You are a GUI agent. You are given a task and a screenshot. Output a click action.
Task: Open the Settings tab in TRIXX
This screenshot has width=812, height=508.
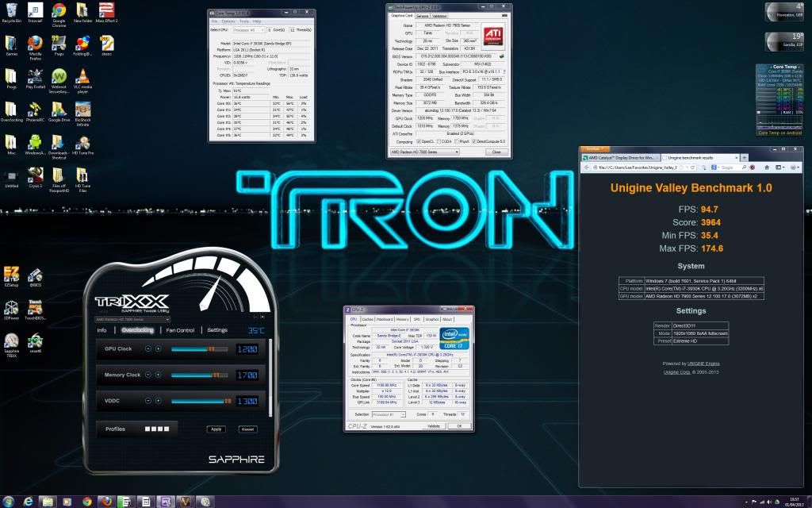pos(217,330)
